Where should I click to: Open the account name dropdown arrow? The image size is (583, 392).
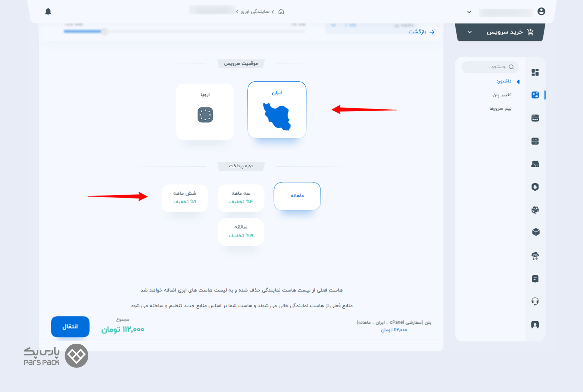(x=469, y=12)
